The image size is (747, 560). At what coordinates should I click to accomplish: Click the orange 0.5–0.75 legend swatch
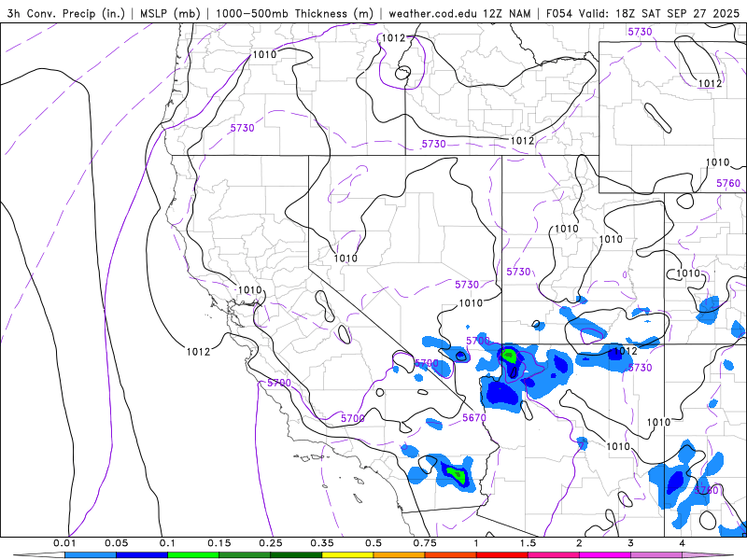[x=399, y=554]
